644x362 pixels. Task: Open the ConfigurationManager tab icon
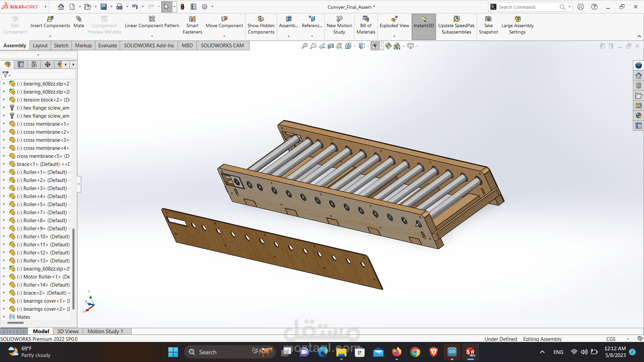click(34, 64)
